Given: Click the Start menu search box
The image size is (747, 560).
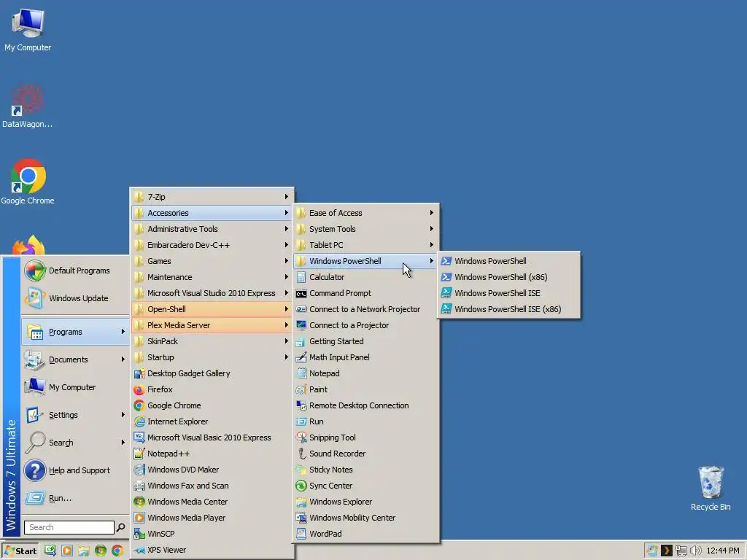Looking at the screenshot, I should click(69, 527).
